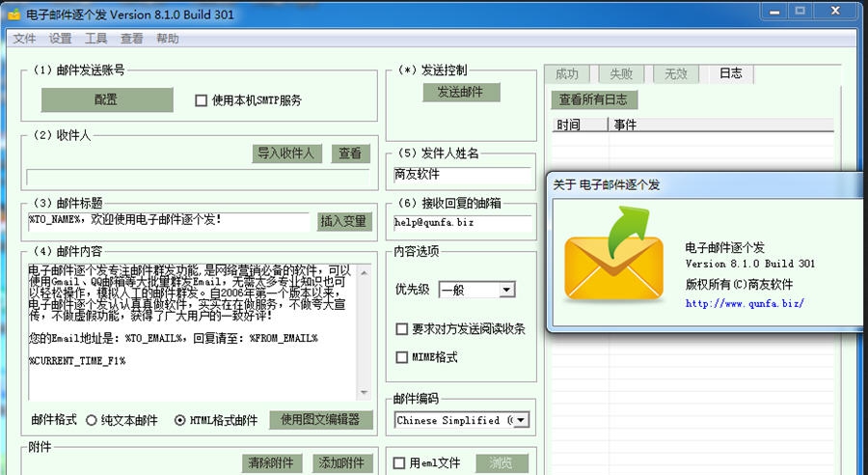
Task: Toggle 要求对方发送阅读收条 checkbox
Action: (x=402, y=329)
